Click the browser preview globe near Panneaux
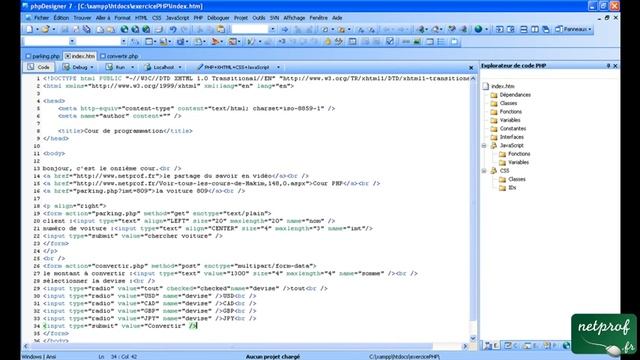640x360 pixels. (x=478, y=29)
